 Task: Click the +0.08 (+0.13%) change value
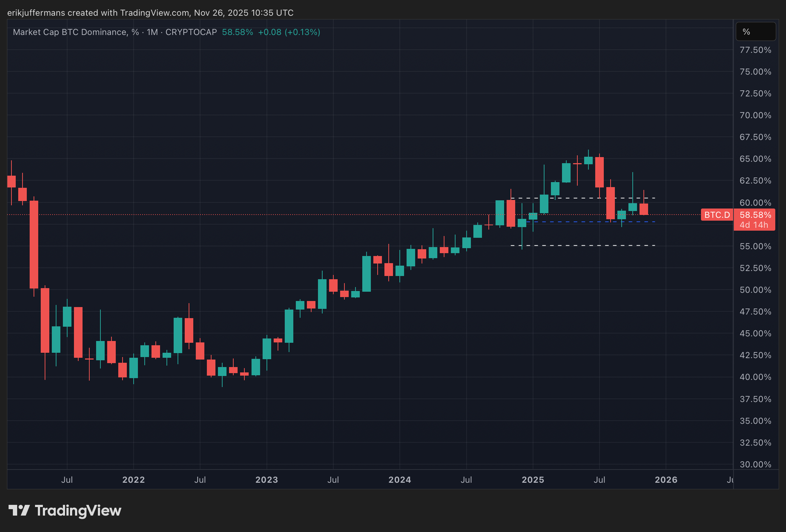(289, 32)
